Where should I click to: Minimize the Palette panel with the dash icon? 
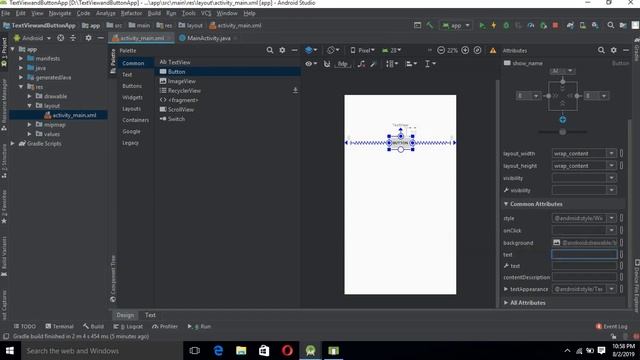[x=294, y=50]
